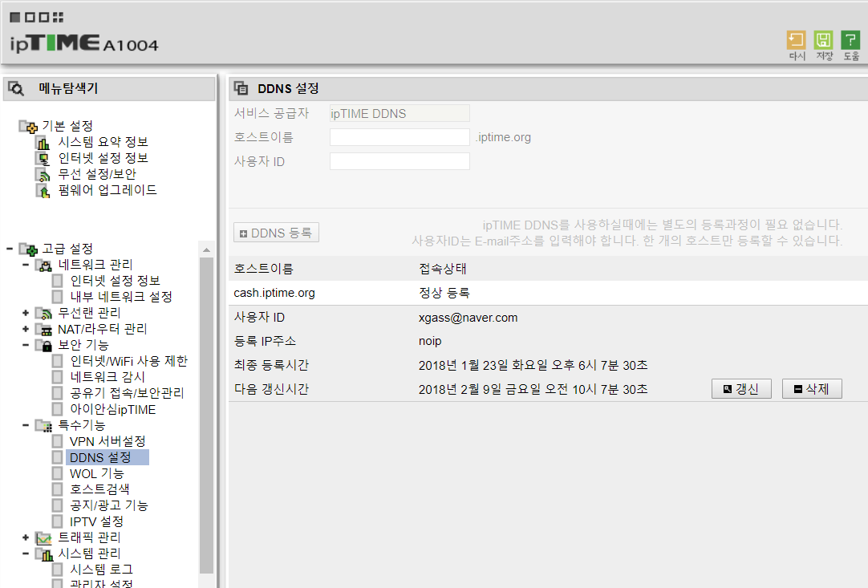Select 인터넷 설정 정보 under 네트워크 관리
Viewport: 868px width, 588px height.
pyautogui.click(x=116, y=281)
